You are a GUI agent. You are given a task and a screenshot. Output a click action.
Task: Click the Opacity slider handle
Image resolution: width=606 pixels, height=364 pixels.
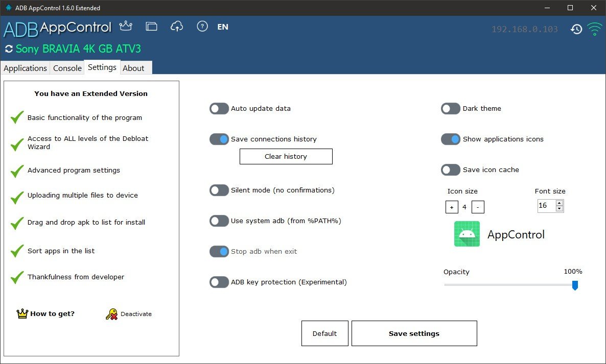575,285
